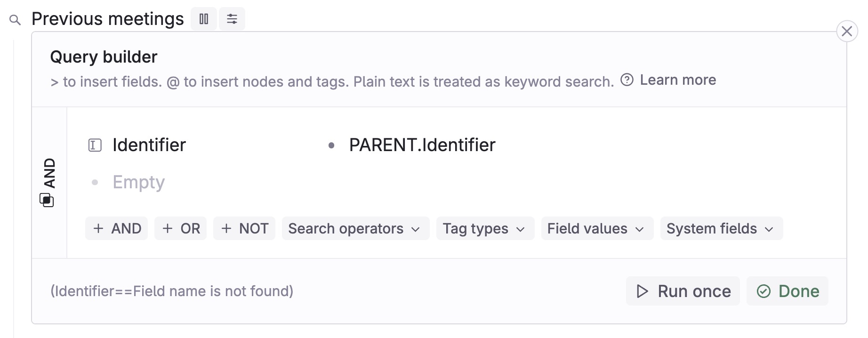The height and width of the screenshot is (338, 868).
Task: Open the Learn more link
Action: [x=678, y=80]
